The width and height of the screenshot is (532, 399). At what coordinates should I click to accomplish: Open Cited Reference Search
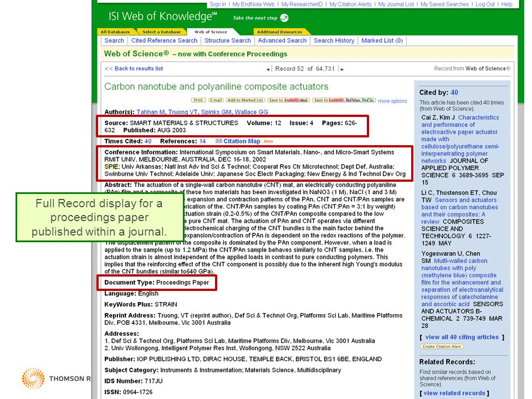click(164, 40)
